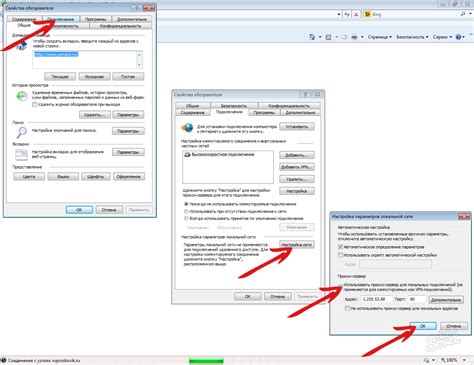Click home page box scroll down arrow
The height and width of the screenshot is (365, 474).
[139, 65]
